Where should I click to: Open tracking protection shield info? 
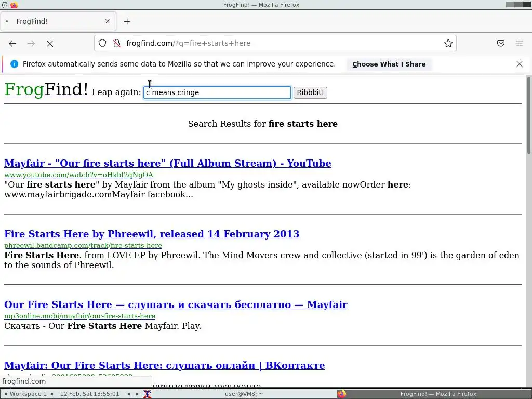tap(102, 43)
